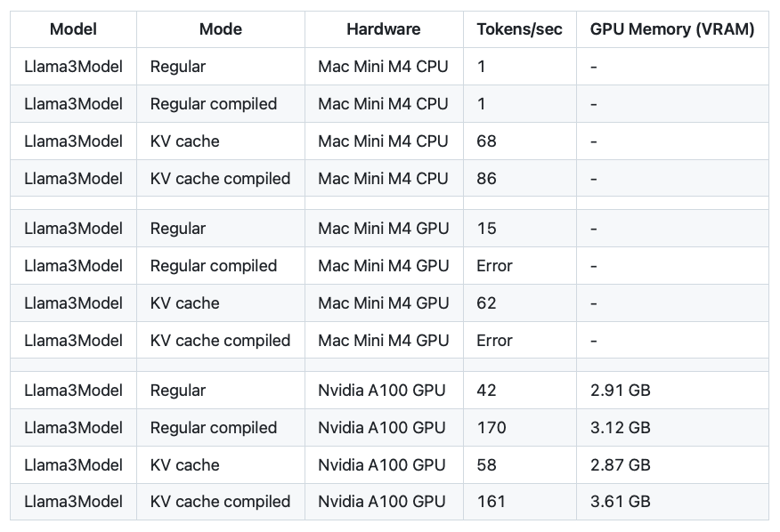Select 'KV cache compiled' mode in the M4 CPU row

pos(220,179)
